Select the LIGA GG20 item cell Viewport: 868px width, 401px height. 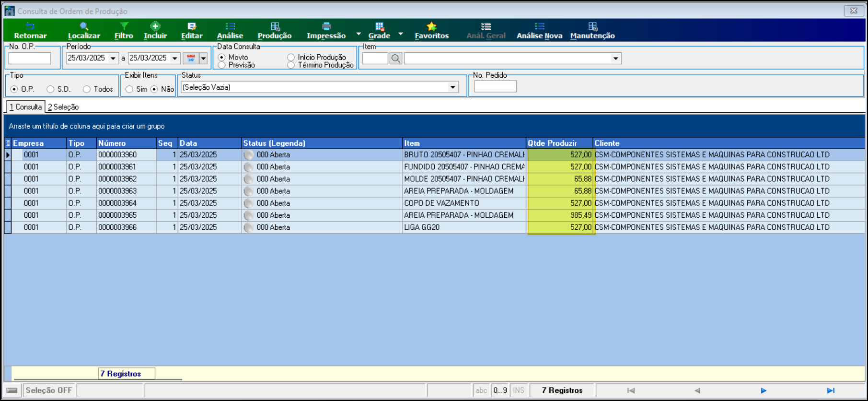464,227
